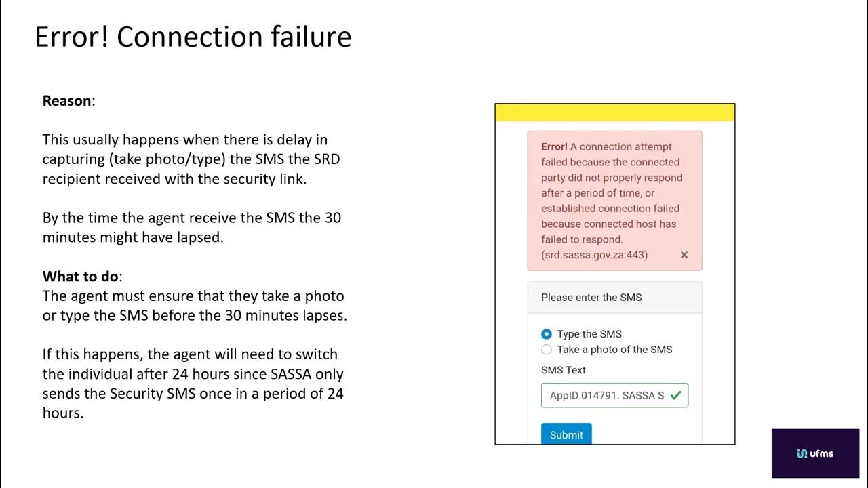
Task: Click the srd.sassa.gov.za:443 address text
Action: pos(594,255)
